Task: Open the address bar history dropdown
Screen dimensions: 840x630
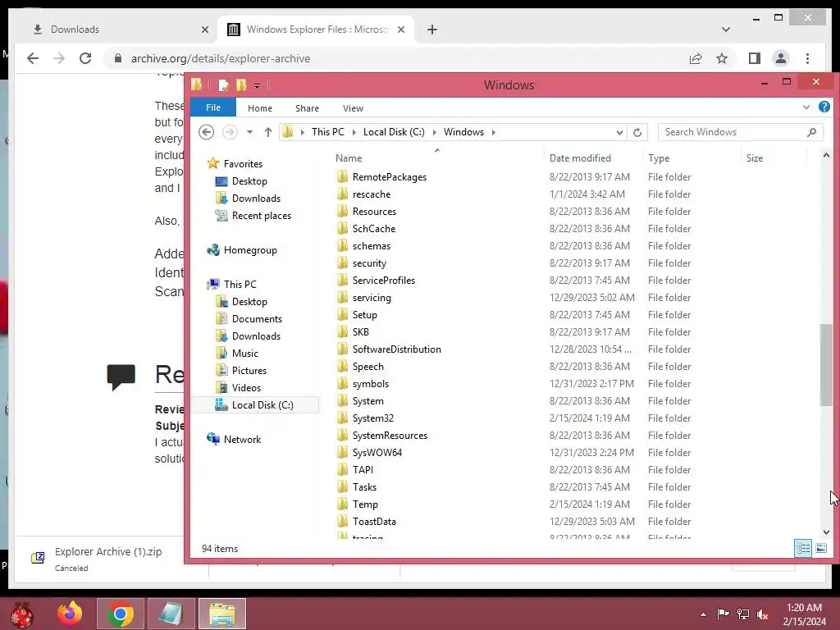Action: tap(619, 132)
